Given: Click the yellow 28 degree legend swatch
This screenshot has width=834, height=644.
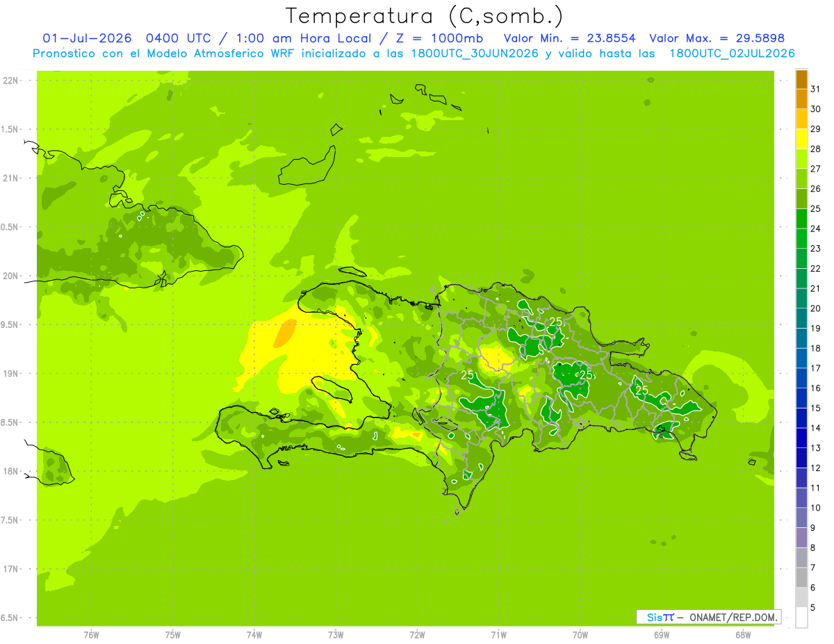Looking at the screenshot, I should click(x=801, y=139).
